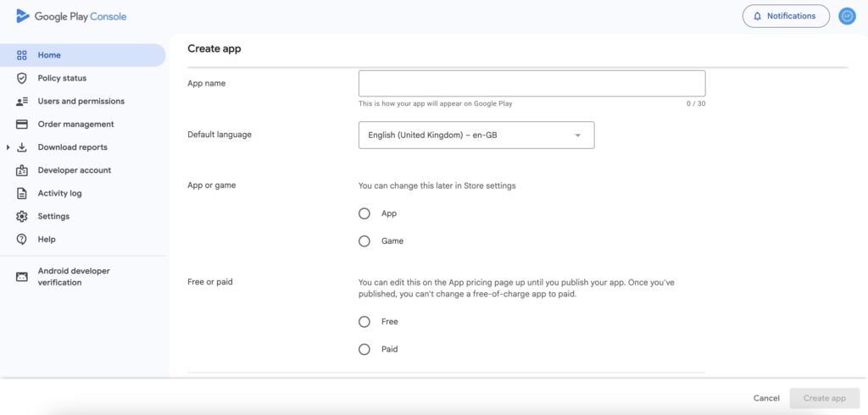
Task: Click the Help question mark icon
Action: [x=21, y=240]
